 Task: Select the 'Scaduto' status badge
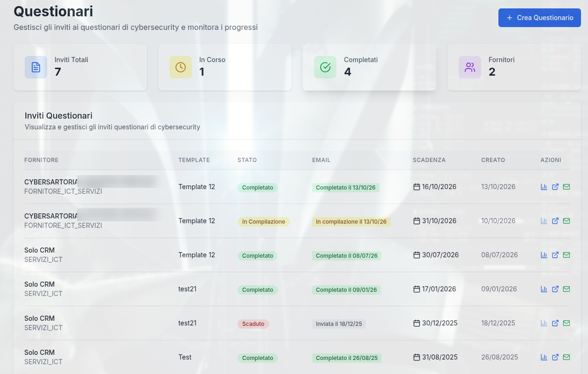click(x=253, y=324)
